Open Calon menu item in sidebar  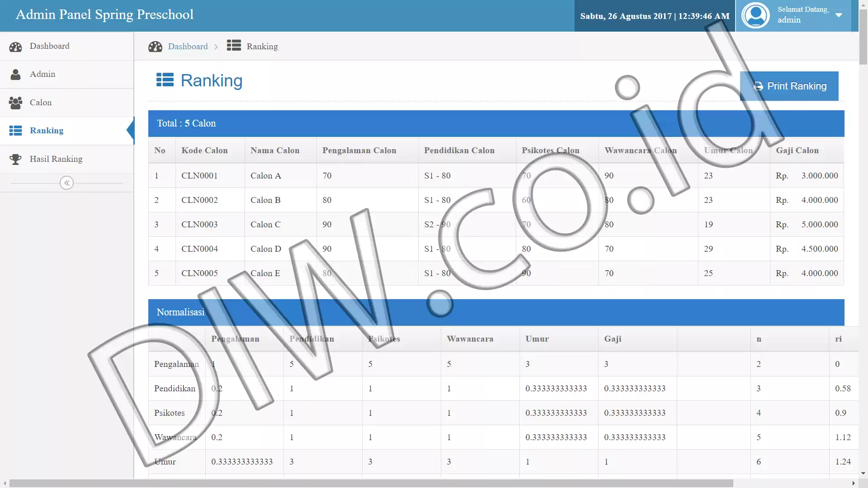(x=67, y=103)
